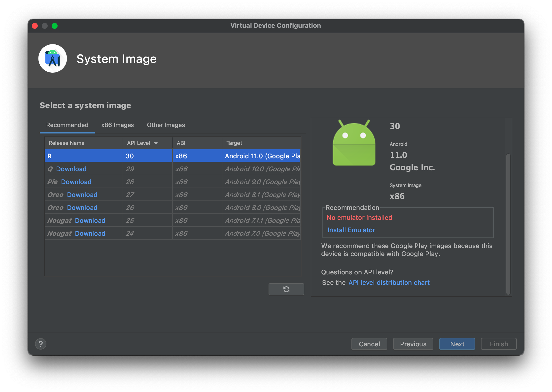Download the Pie system image
Screen dimensions: 552x392
point(76,182)
